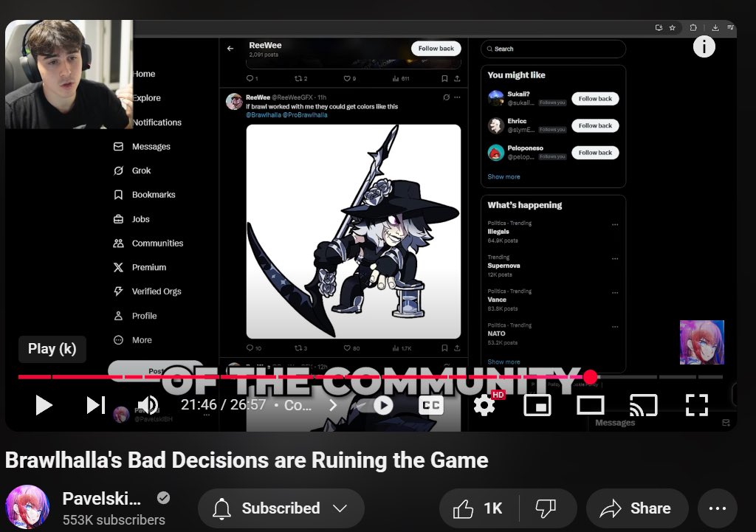The height and width of the screenshot is (532, 756).
Task: Activate the miniplayer mode
Action: click(537, 405)
